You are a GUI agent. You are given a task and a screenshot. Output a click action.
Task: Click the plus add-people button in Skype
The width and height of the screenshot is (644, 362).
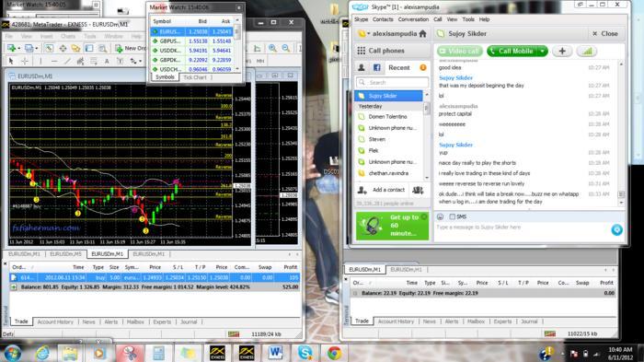(562, 51)
